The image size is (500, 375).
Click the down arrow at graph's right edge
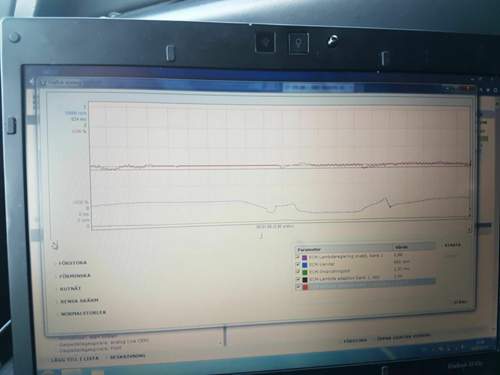(469, 229)
